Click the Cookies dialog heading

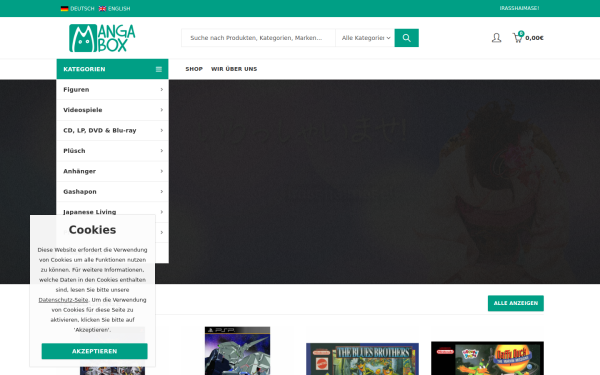coord(92,230)
